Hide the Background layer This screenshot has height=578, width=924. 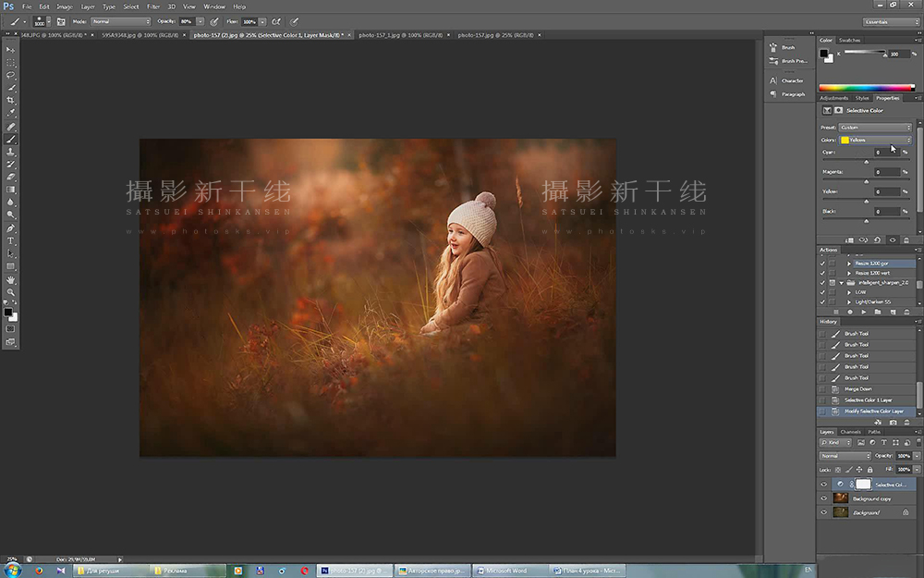(824, 512)
